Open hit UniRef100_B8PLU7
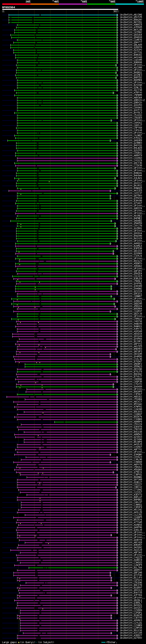This screenshot has height=644, width=146. [131, 497]
